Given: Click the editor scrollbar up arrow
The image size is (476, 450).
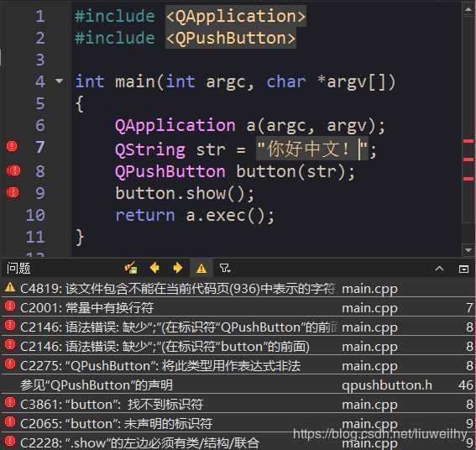Looking at the screenshot, I should click(x=468, y=8).
